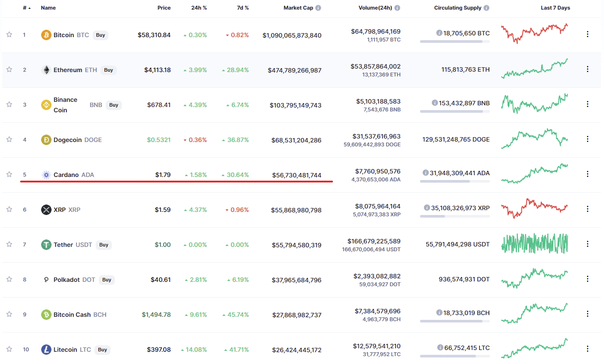The height and width of the screenshot is (364, 604).
Task: Click the Bitcoin BTC circulating supply progress bar
Action: [455, 42]
